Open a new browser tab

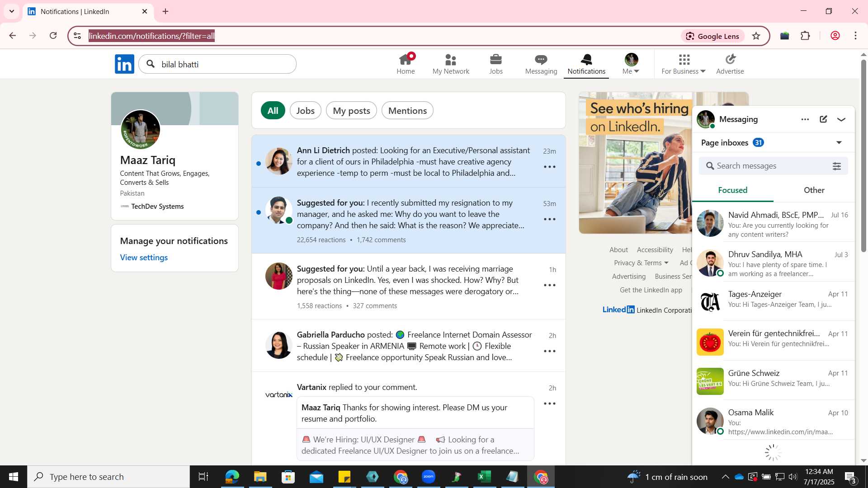point(165,11)
